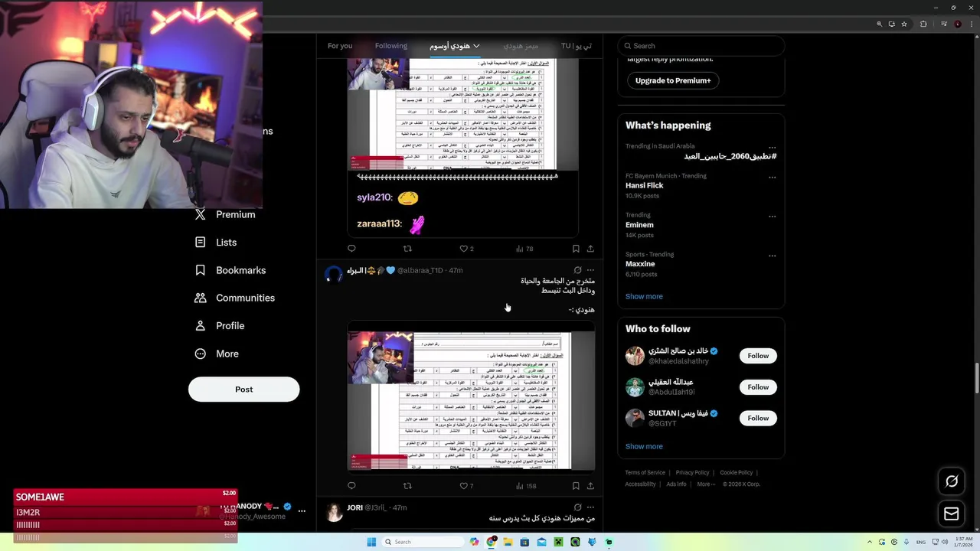
Task: Follow عبدالله العقيلي
Action: [758, 387]
